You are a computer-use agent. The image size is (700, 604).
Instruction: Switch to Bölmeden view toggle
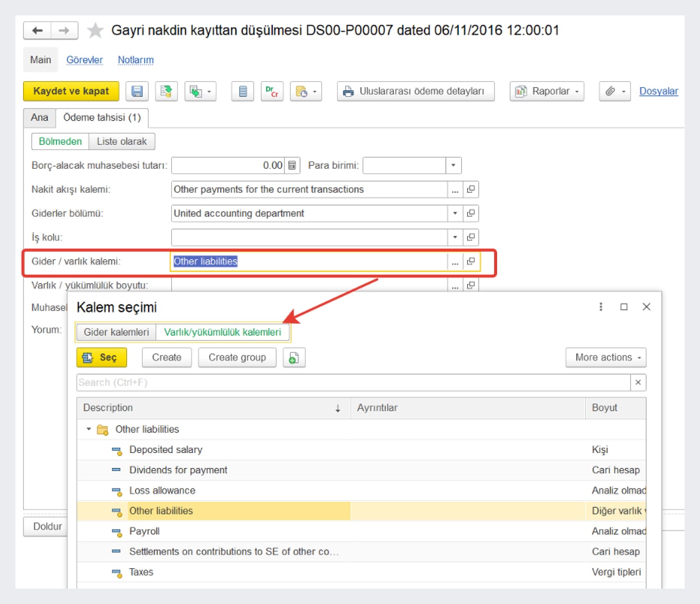point(60,141)
